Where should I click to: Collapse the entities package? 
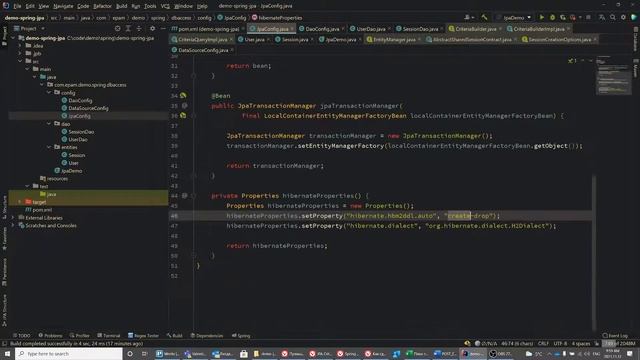[49, 147]
